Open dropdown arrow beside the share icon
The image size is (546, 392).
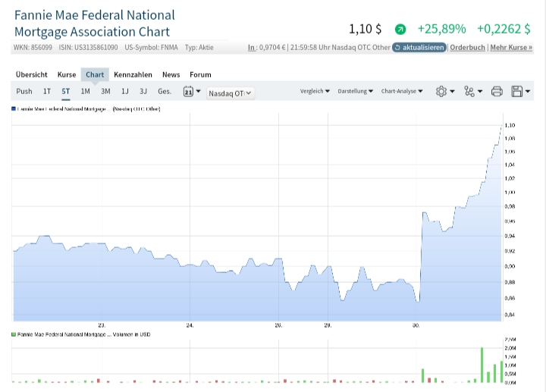(x=480, y=92)
